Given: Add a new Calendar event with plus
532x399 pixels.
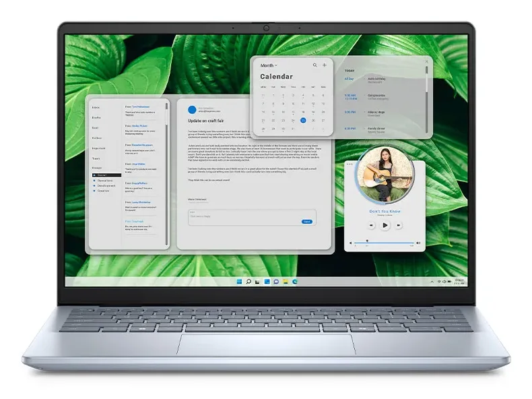Looking at the screenshot, I should [325, 65].
